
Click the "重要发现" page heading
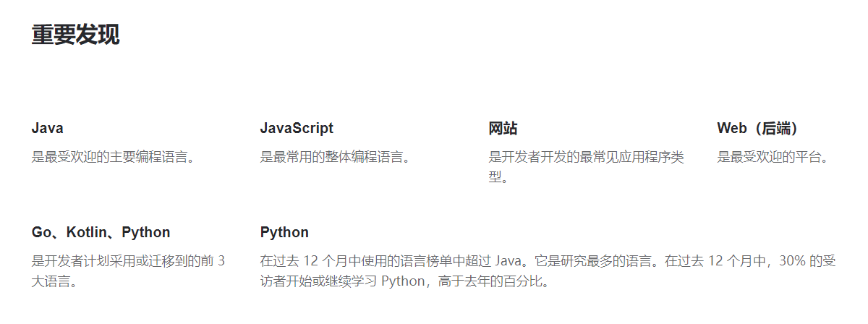pos(75,34)
